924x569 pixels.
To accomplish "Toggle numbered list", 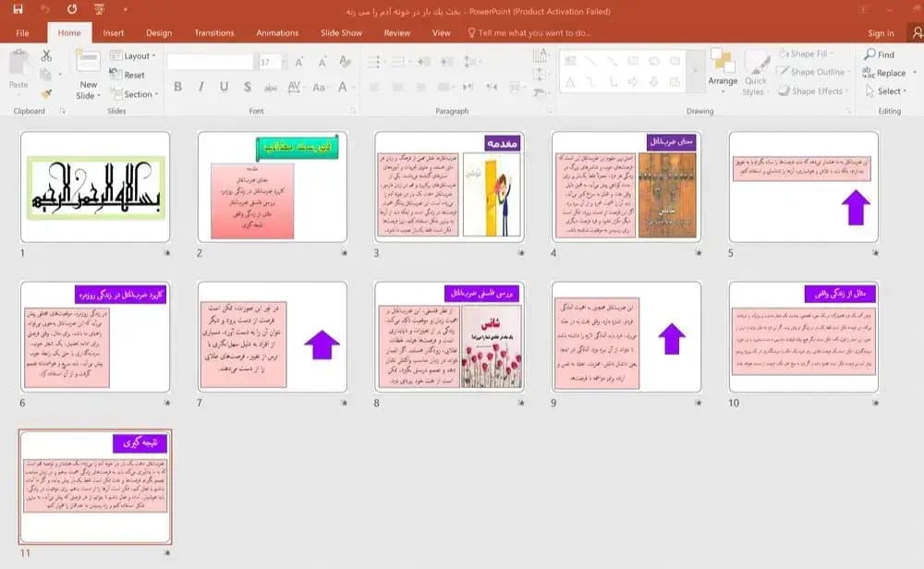I will [x=400, y=61].
